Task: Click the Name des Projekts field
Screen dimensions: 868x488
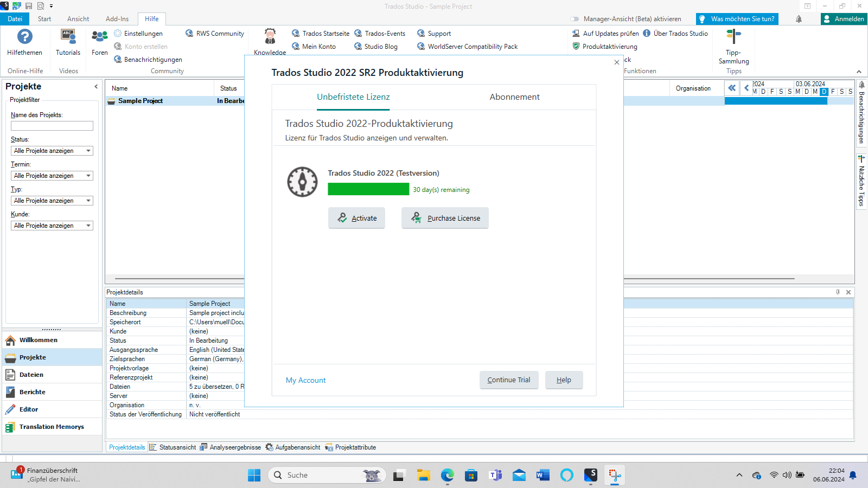Action: [x=52, y=126]
